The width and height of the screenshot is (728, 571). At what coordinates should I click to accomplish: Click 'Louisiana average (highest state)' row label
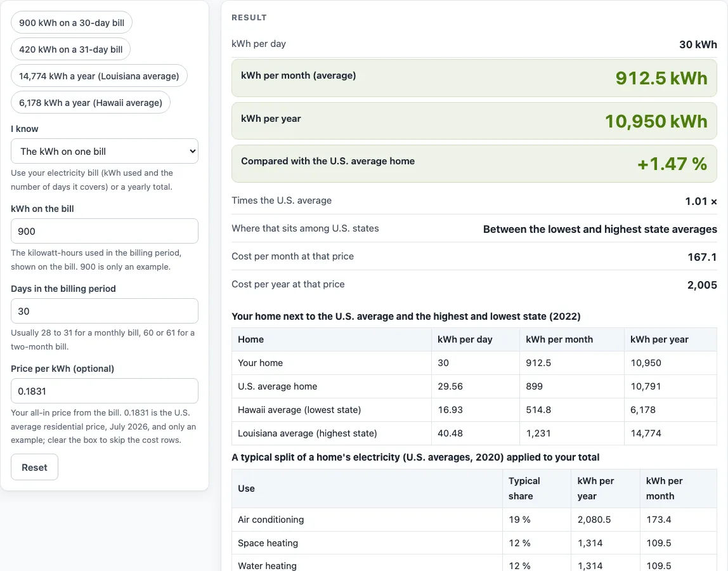308,433
